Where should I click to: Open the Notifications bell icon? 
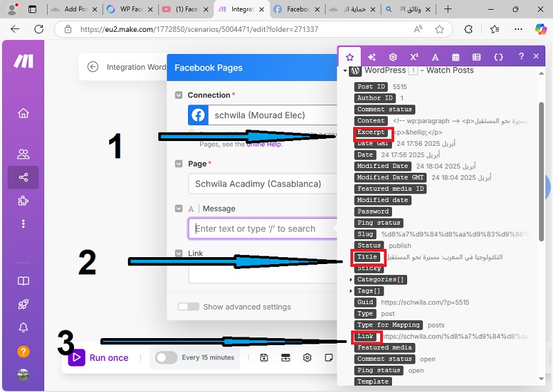(24, 328)
